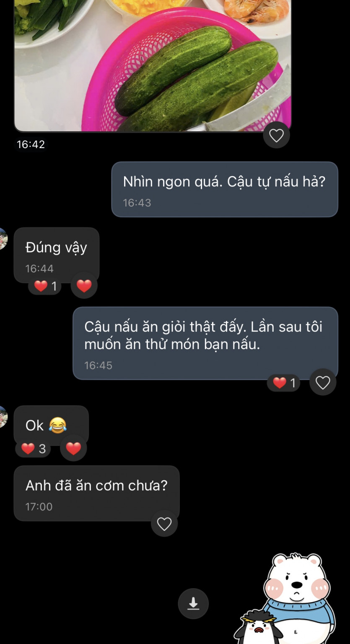Open the 3-hearts reaction count under "Ok"
The height and width of the screenshot is (644, 350).
pyautogui.click(x=33, y=449)
